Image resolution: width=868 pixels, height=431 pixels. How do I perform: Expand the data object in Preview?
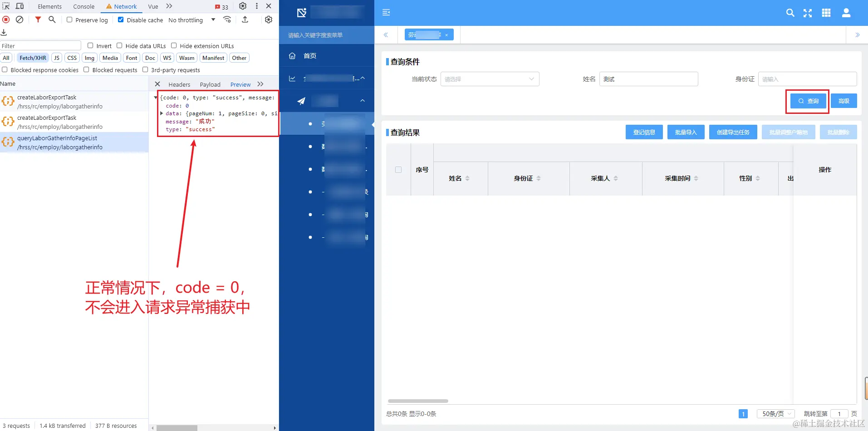click(x=162, y=113)
